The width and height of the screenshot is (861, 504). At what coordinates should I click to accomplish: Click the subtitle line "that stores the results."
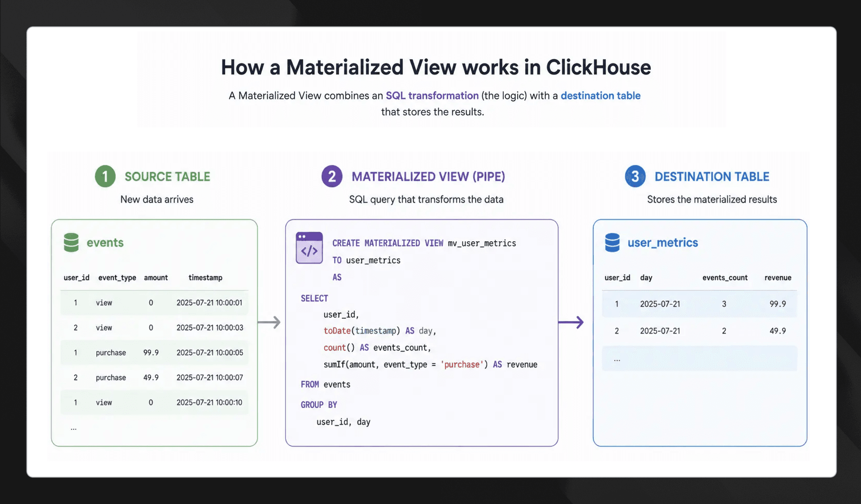click(433, 112)
